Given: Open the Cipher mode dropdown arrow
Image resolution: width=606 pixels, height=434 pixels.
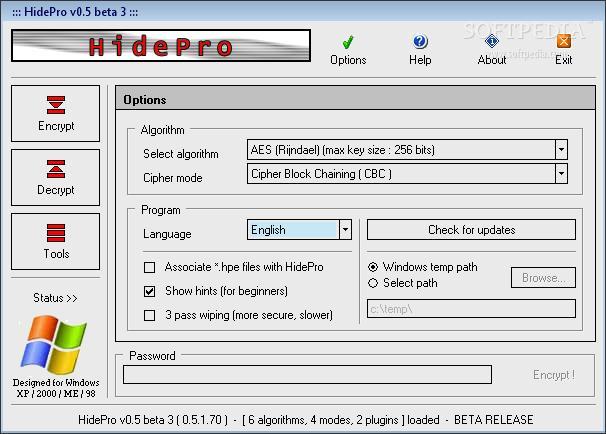Looking at the screenshot, I should [561, 174].
